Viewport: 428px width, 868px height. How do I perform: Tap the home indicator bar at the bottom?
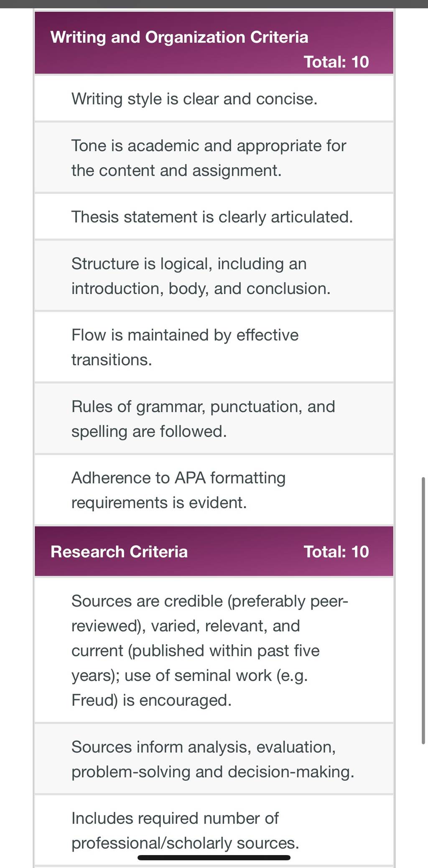214,858
